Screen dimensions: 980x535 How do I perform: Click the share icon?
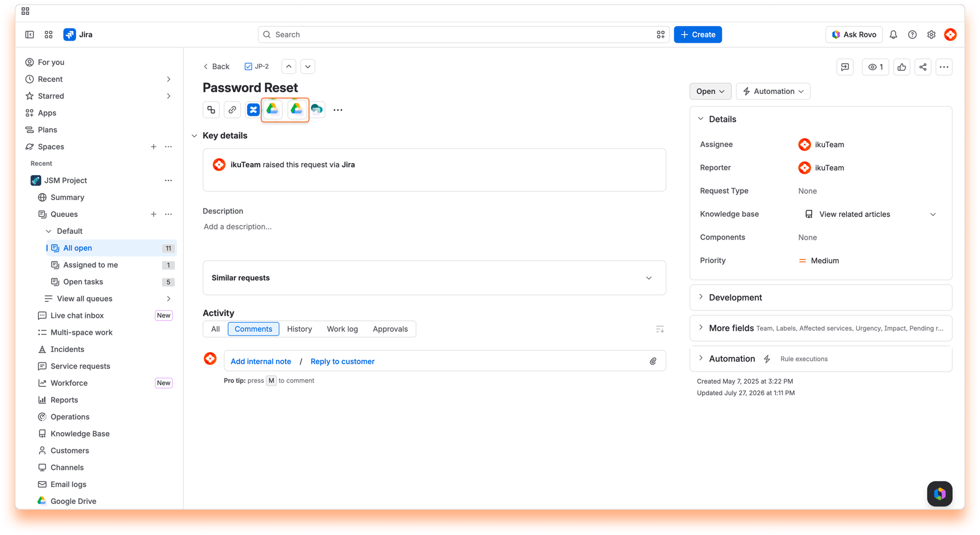click(923, 67)
